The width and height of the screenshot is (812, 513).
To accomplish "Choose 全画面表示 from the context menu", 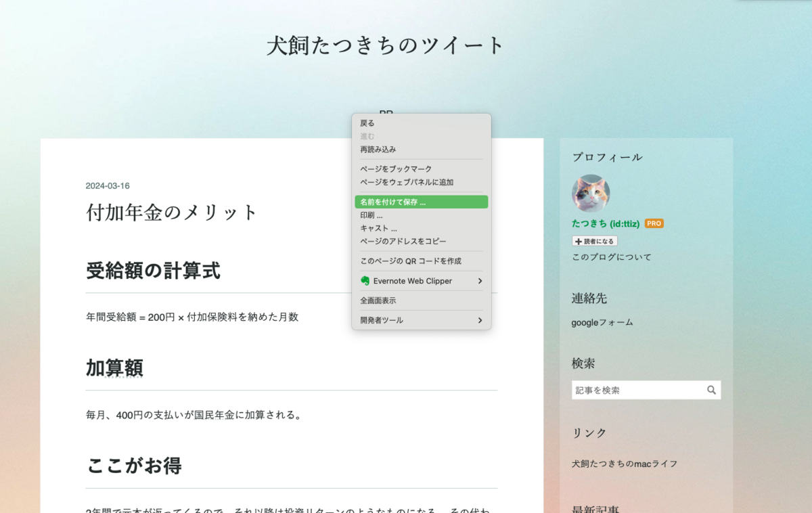I will tap(379, 300).
